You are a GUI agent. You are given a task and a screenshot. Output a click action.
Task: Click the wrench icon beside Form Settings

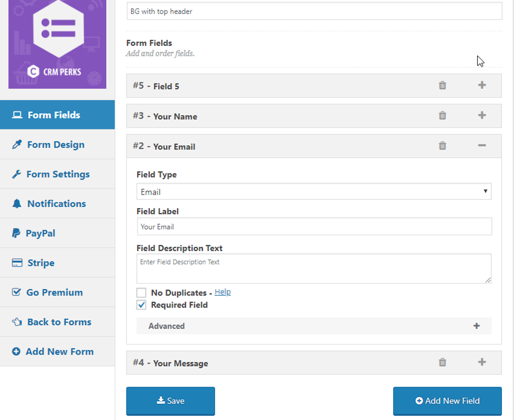click(x=17, y=174)
